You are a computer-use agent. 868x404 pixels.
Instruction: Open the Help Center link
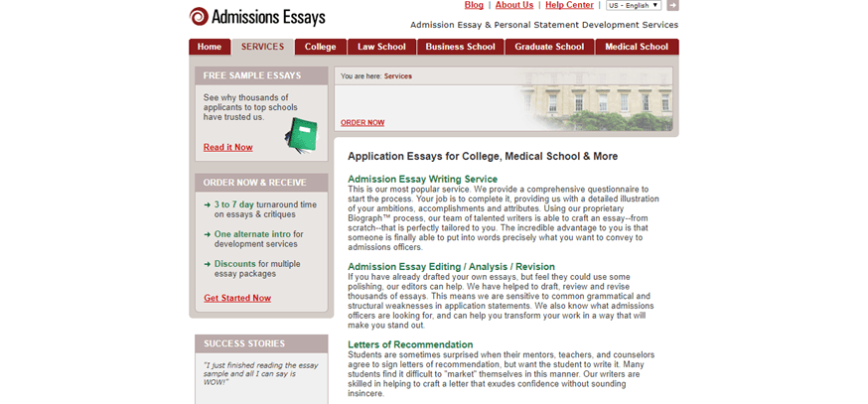click(x=569, y=5)
